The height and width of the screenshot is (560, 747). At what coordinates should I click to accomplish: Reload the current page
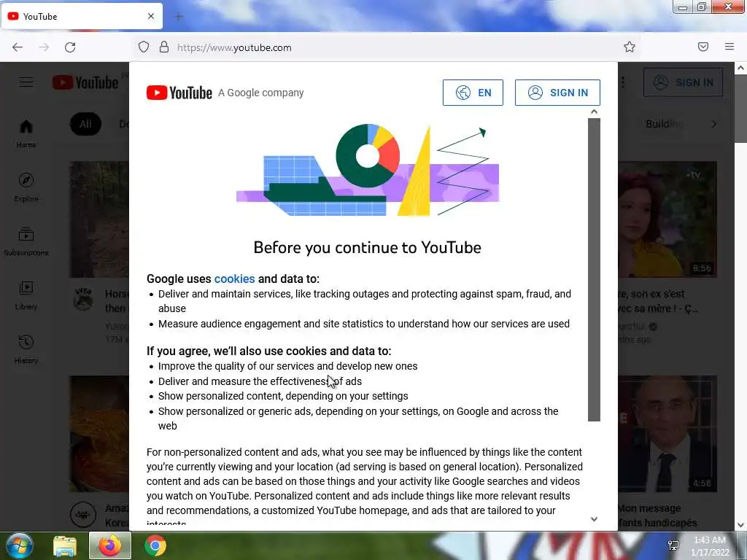coord(70,47)
